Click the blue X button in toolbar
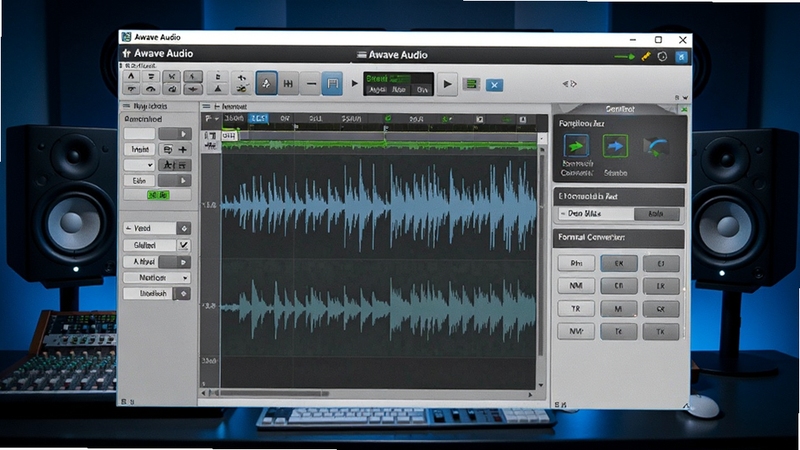Screen dimensions: 800x450 pyautogui.click(x=494, y=85)
